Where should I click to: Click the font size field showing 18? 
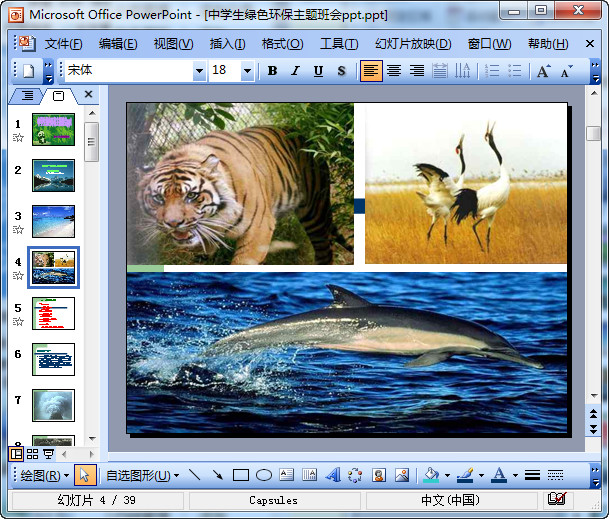pyautogui.click(x=224, y=71)
